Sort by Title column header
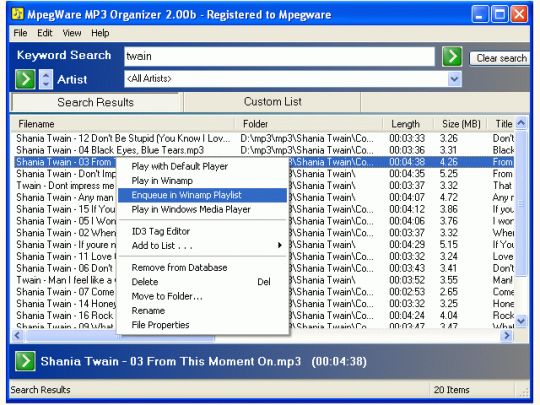 (x=501, y=124)
